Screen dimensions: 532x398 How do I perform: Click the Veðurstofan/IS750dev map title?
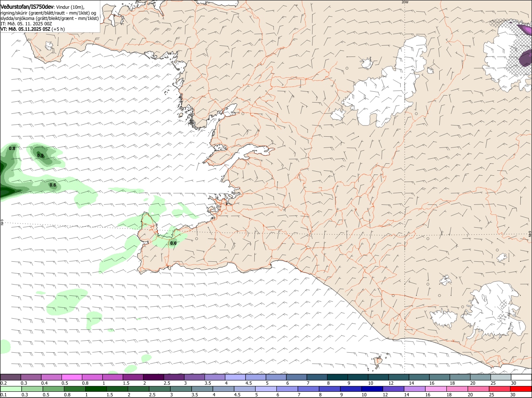point(27,7)
